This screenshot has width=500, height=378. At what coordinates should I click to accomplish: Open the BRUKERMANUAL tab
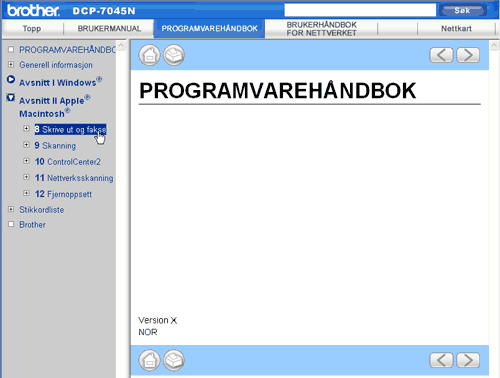coord(109,29)
